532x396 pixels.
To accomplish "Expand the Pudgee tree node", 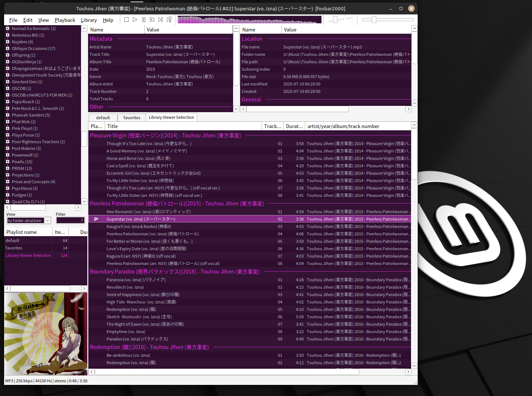I will tap(7, 195).
